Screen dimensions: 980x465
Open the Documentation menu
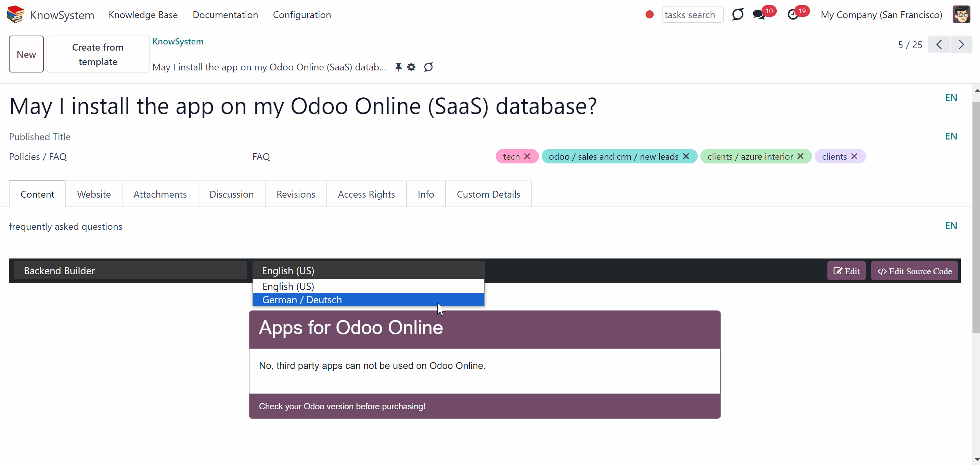click(x=225, y=14)
